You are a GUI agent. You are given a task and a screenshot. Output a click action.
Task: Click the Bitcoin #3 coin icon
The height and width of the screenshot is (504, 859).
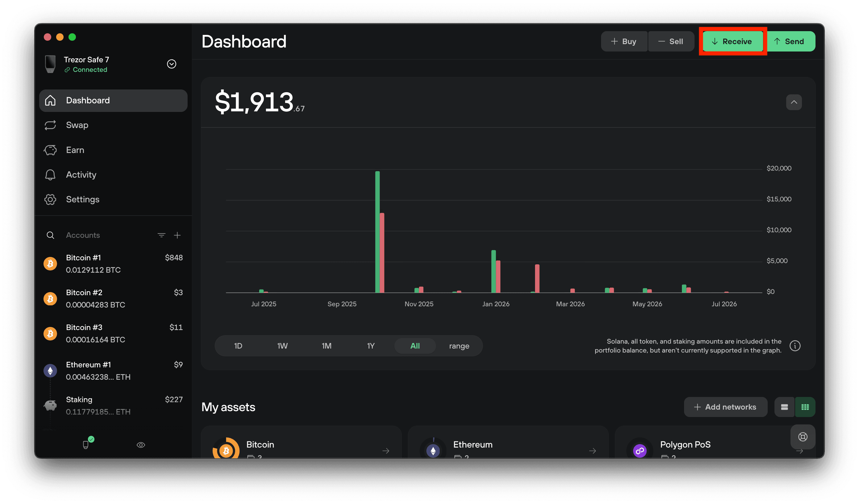coord(50,333)
